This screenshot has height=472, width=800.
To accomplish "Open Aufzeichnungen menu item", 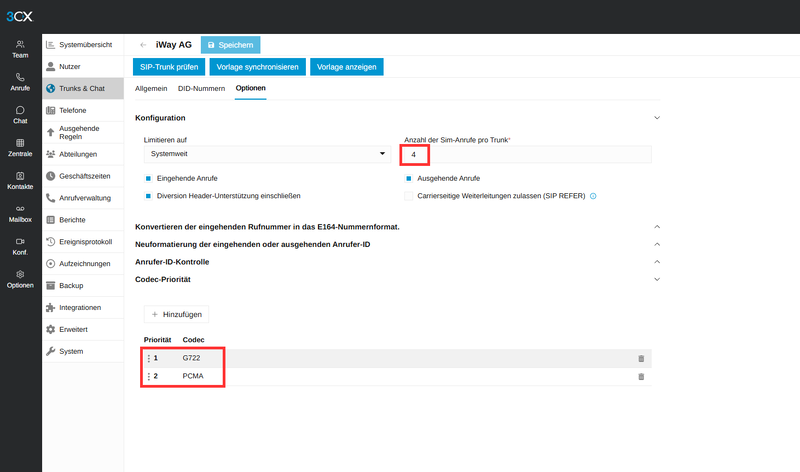I will [x=83, y=264].
